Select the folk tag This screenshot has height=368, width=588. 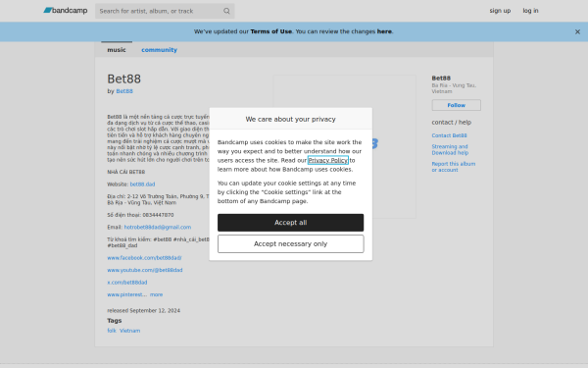point(112,331)
